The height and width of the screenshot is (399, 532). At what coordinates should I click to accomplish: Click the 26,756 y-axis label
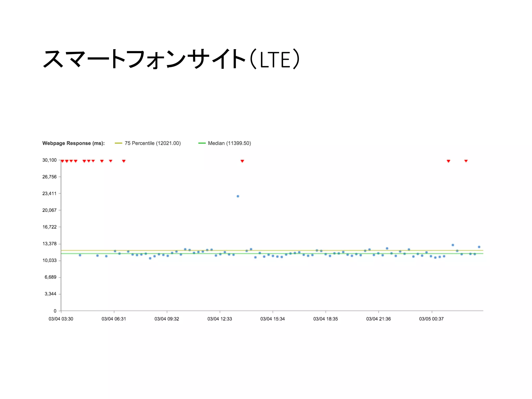point(49,177)
